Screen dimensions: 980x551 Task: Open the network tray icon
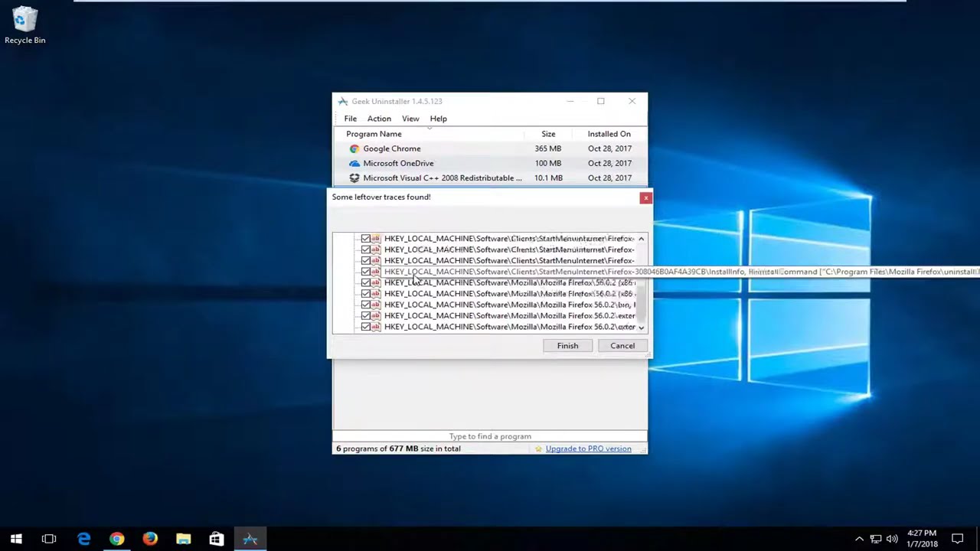(876, 539)
